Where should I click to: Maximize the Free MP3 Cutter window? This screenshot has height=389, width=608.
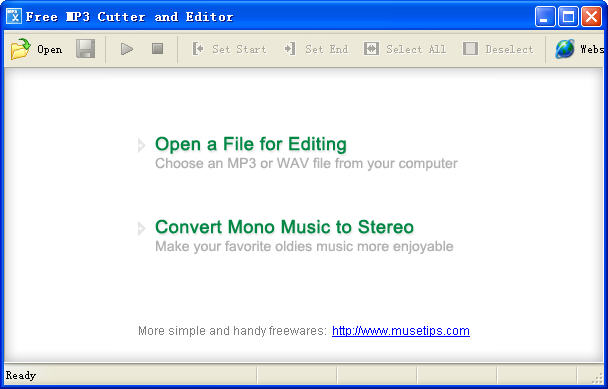pyautogui.click(x=568, y=17)
